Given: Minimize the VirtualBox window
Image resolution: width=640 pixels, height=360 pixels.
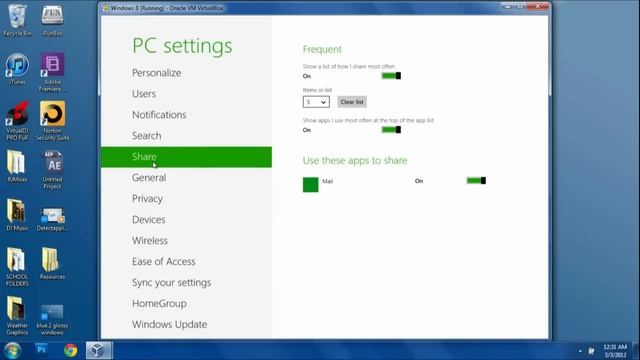Looking at the screenshot, I should click(507, 6).
